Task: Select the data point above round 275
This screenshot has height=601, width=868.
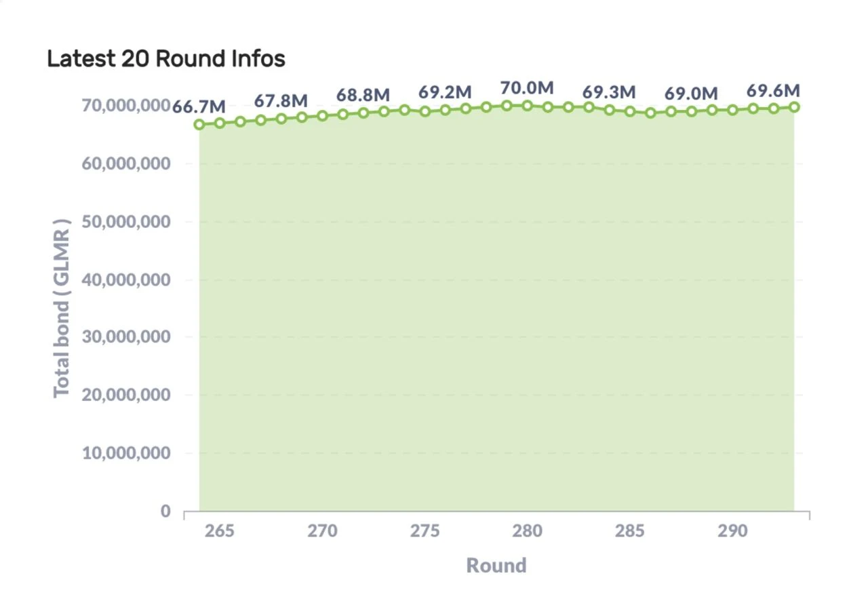Action: (425, 111)
